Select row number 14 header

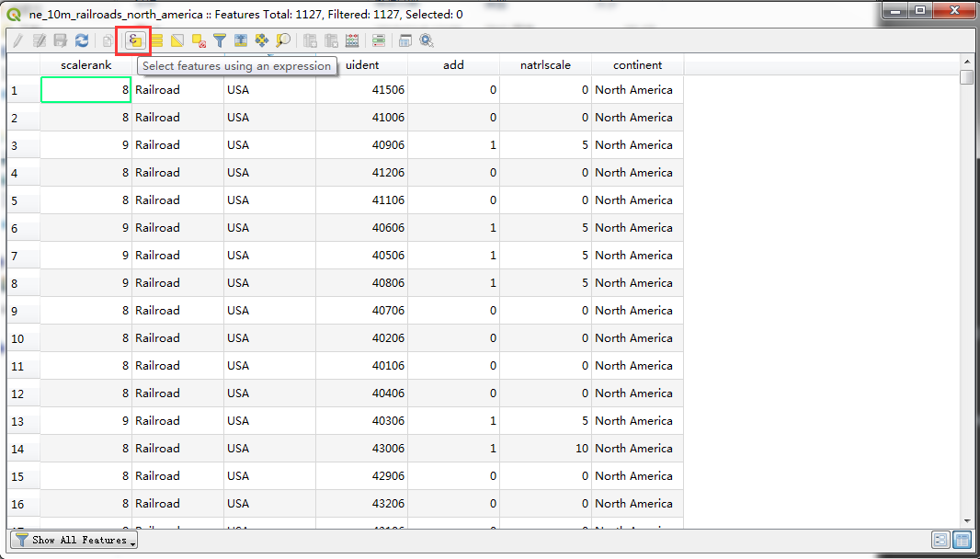pos(23,449)
